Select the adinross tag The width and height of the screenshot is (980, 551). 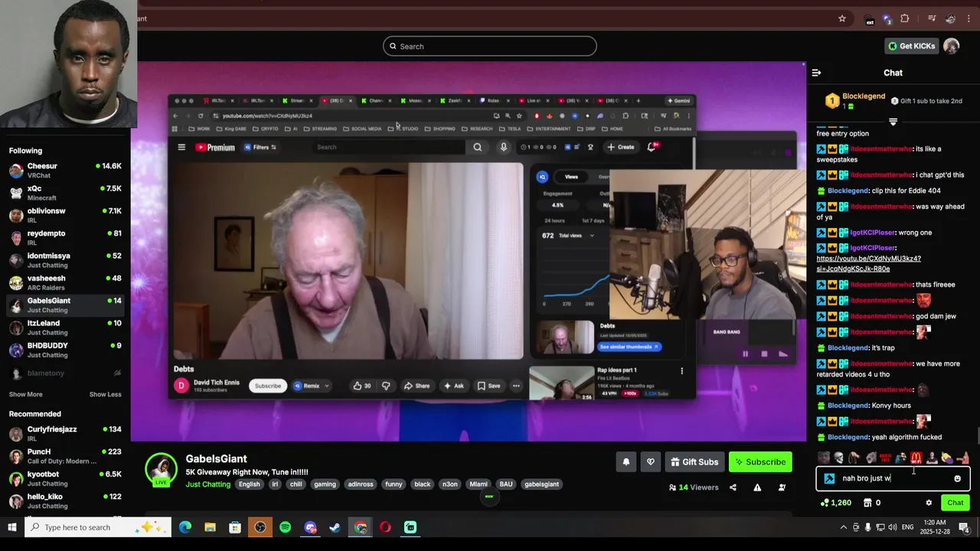point(361,484)
